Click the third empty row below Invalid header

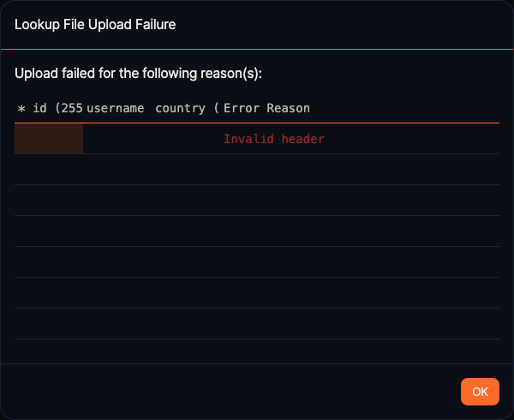point(257,231)
